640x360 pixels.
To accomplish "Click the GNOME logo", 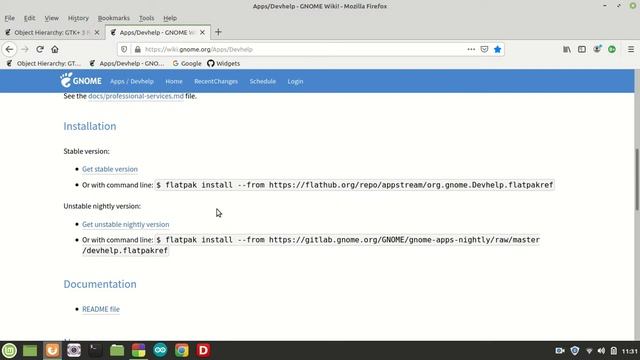I will click(81, 80).
